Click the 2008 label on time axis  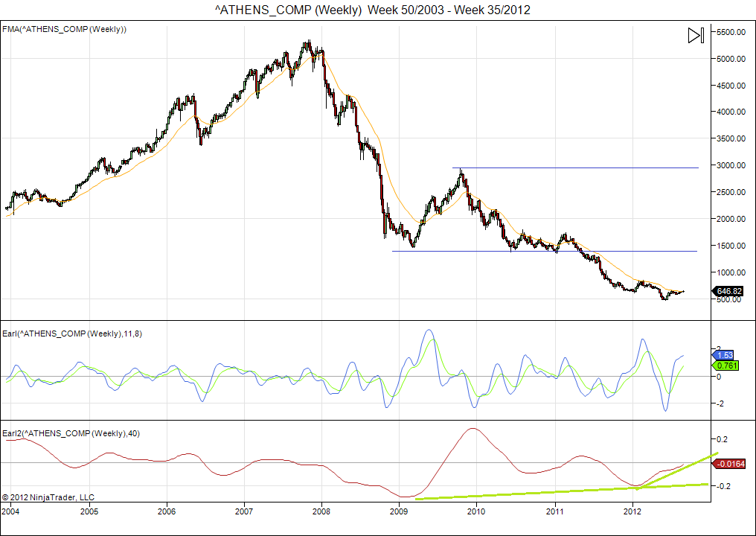(321, 512)
